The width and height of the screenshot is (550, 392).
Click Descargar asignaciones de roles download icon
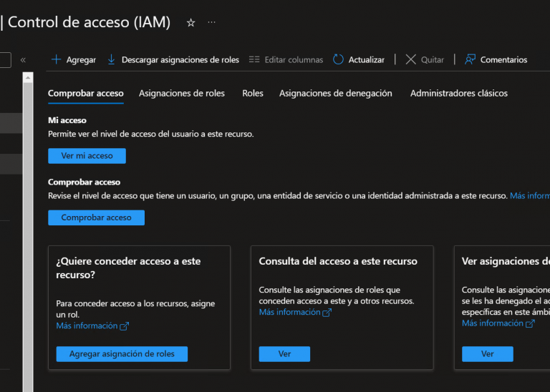coord(111,60)
